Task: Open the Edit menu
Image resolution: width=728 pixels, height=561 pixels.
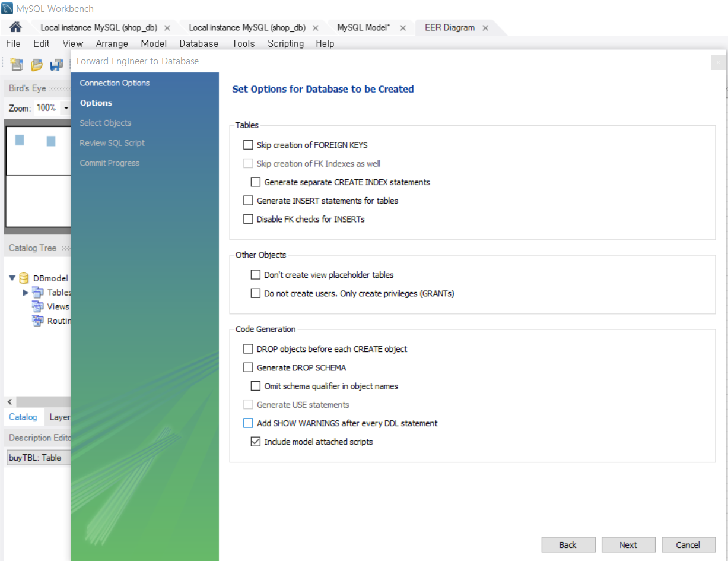Action: [42, 43]
